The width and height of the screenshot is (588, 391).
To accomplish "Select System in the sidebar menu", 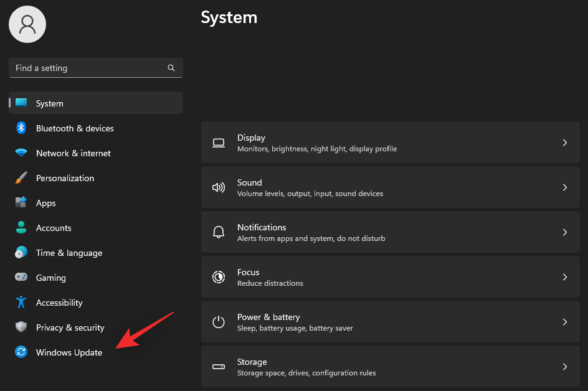I will 49,103.
